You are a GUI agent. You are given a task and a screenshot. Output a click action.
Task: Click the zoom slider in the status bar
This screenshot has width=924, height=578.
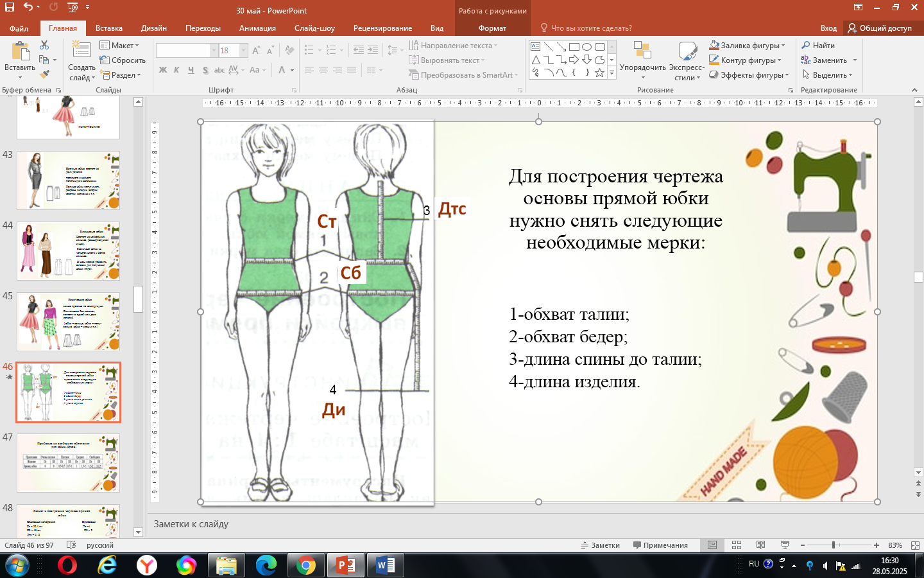[x=833, y=545]
